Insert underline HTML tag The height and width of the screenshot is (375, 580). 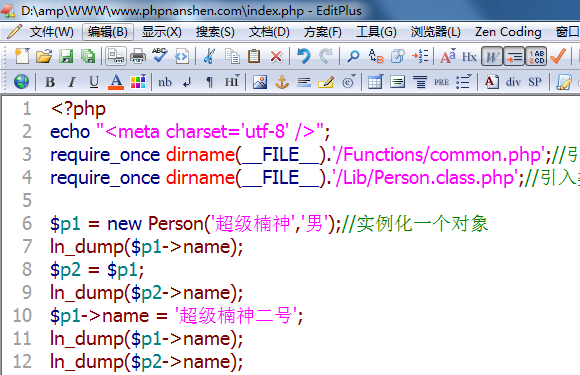coord(94,82)
